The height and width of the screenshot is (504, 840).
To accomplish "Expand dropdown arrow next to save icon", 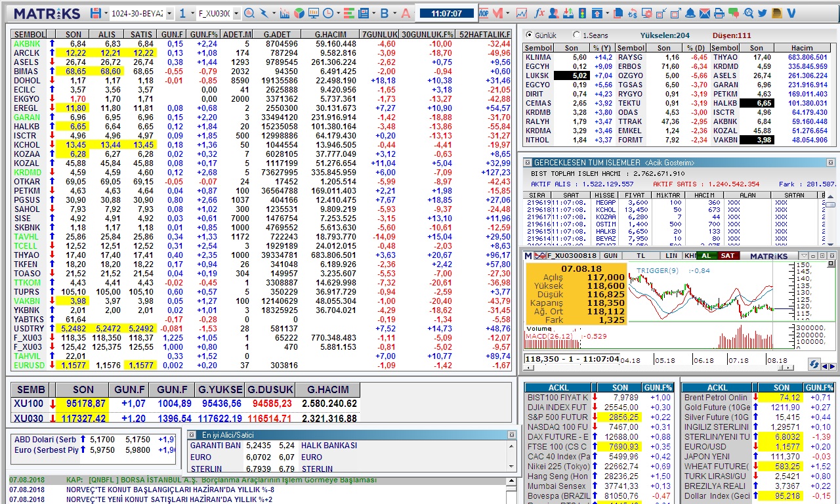I will (x=106, y=13).
